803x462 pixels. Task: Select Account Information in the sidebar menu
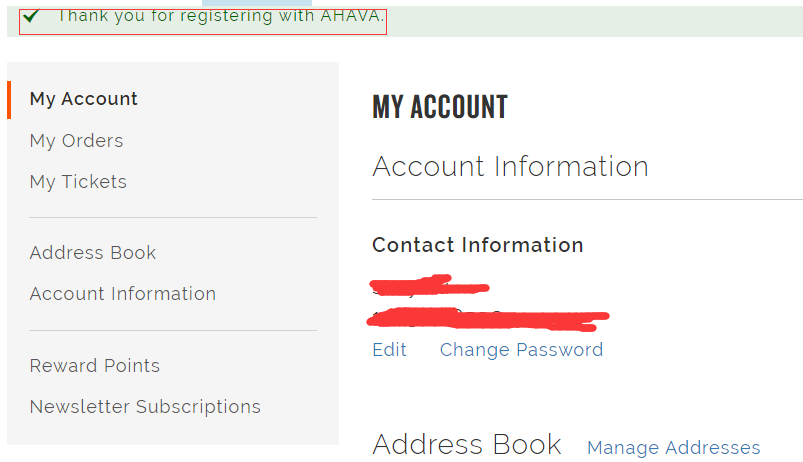123,294
